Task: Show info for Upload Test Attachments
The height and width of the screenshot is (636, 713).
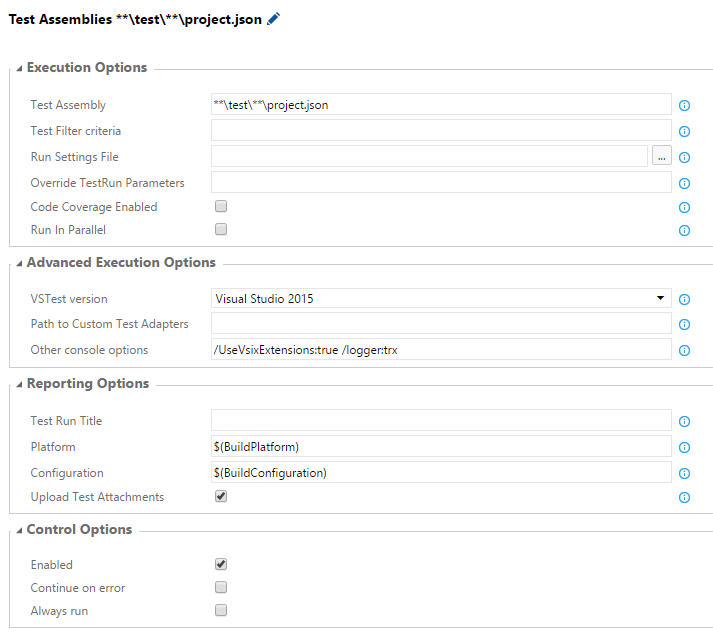Action: [685, 498]
